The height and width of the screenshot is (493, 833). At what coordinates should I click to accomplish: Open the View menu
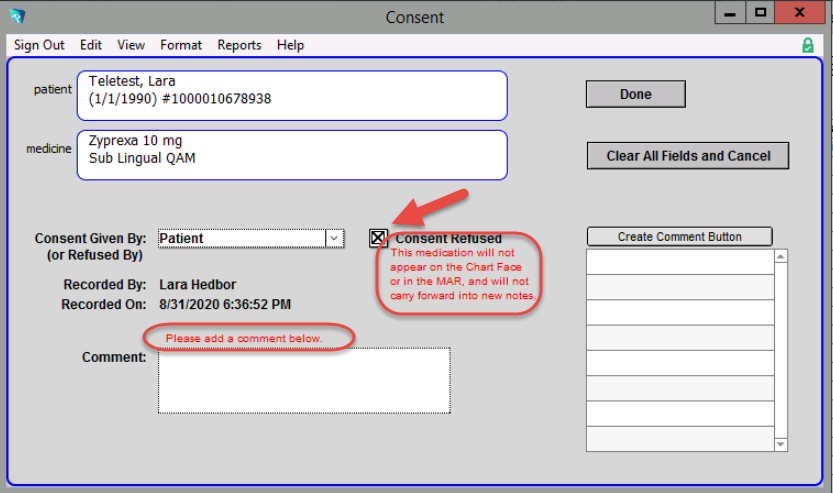131,45
